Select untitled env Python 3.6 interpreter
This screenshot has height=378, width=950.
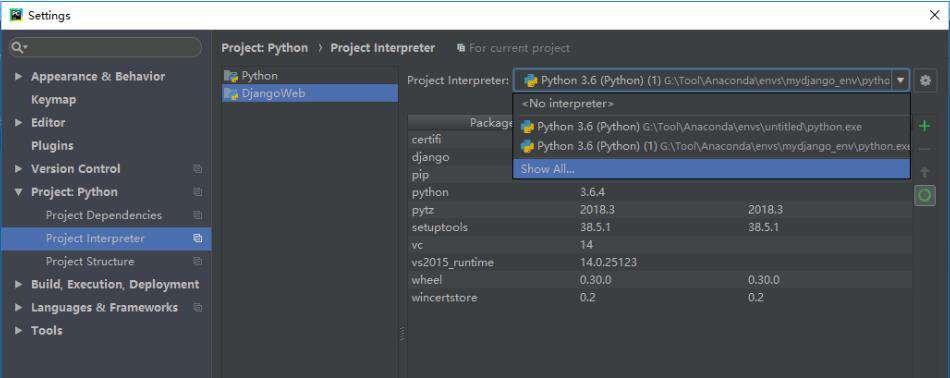point(711,127)
